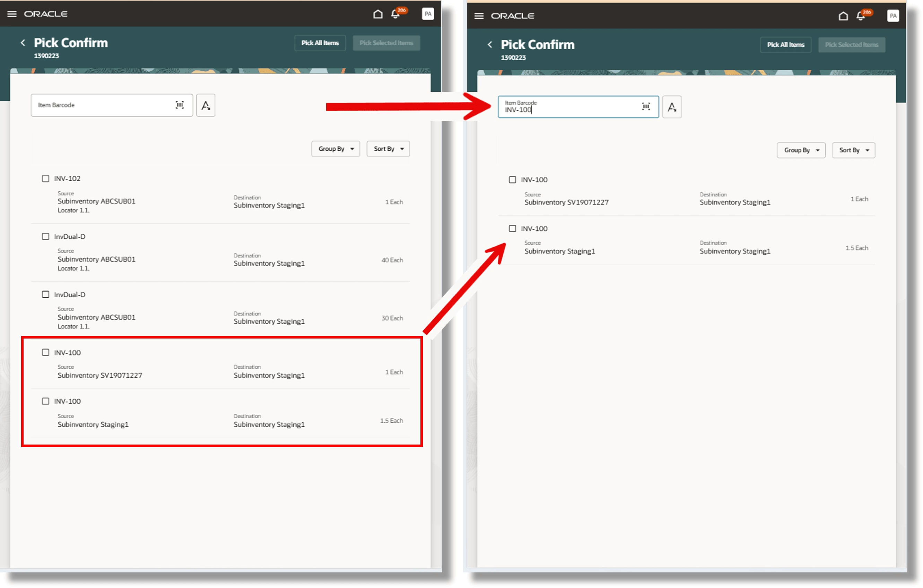Screen dimensions: 923x588
Task: Check the INV-102 item checkbox
Action: pyautogui.click(x=46, y=178)
